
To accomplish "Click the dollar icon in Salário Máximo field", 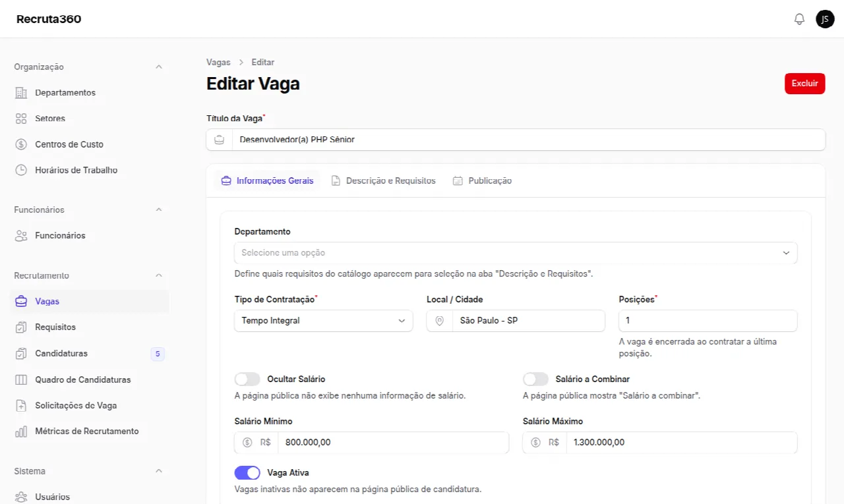I will click(x=535, y=443).
